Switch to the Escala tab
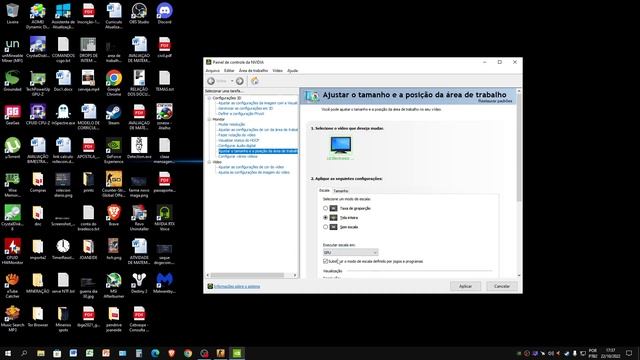The height and width of the screenshot is (360, 640). point(324,190)
